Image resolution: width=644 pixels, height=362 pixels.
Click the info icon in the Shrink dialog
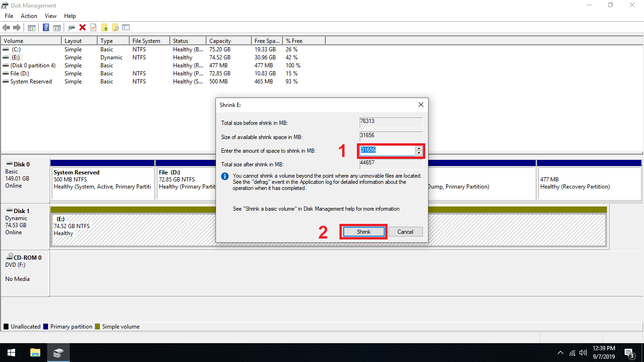click(225, 176)
